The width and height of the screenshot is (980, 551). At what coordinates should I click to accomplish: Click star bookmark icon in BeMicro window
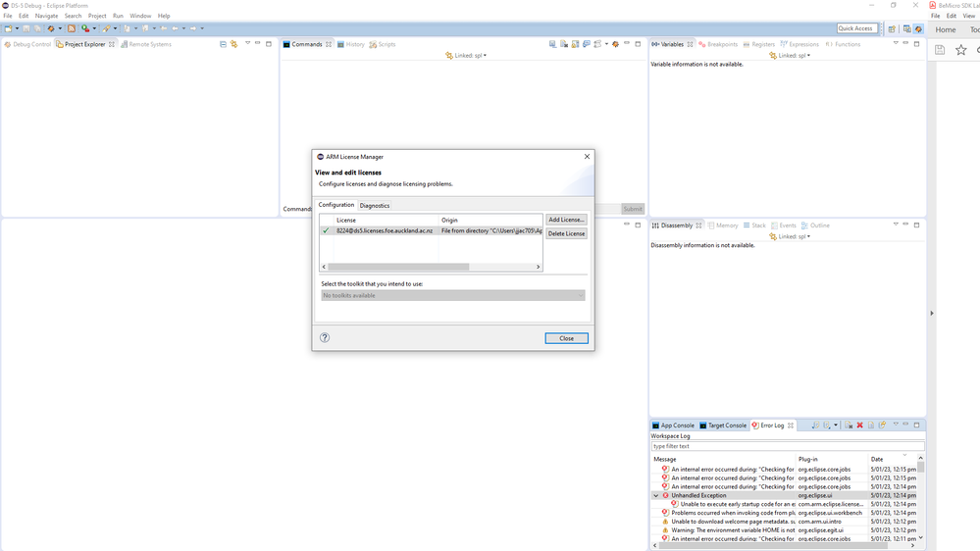point(960,50)
